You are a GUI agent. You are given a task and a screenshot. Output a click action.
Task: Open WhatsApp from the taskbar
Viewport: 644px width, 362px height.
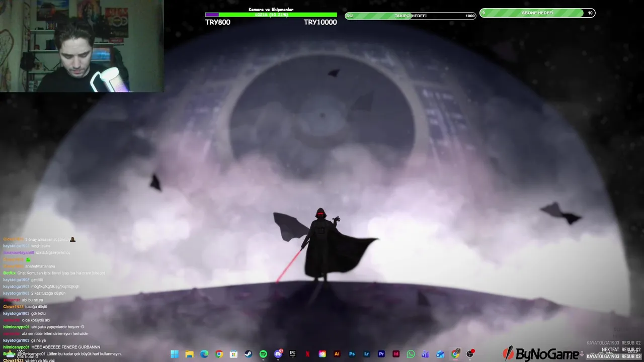(411, 354)
